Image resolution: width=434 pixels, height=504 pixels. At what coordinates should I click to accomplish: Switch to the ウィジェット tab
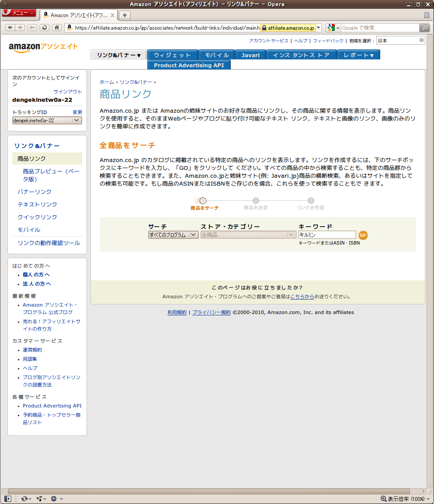(x=172, y=55)
